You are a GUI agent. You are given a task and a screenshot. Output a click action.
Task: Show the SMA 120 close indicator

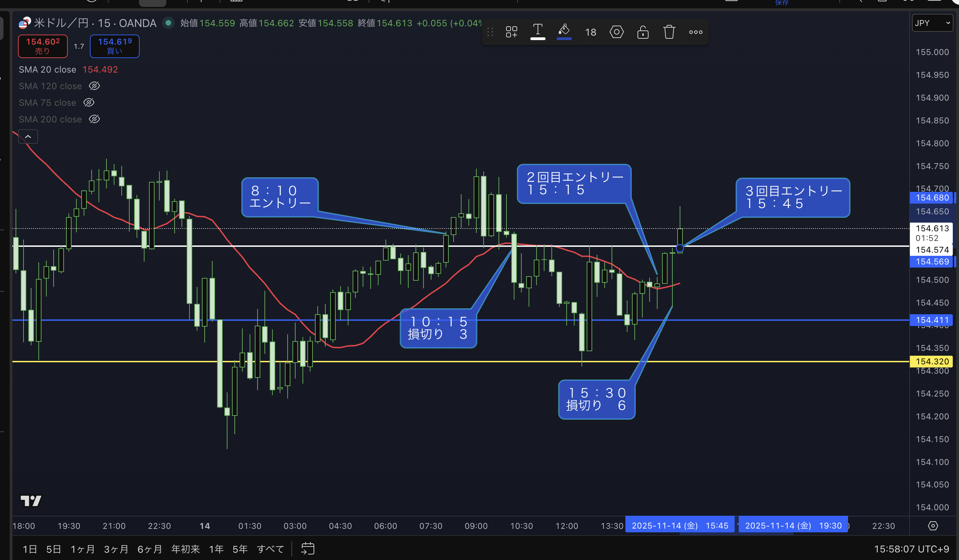[x=94, y=86]
